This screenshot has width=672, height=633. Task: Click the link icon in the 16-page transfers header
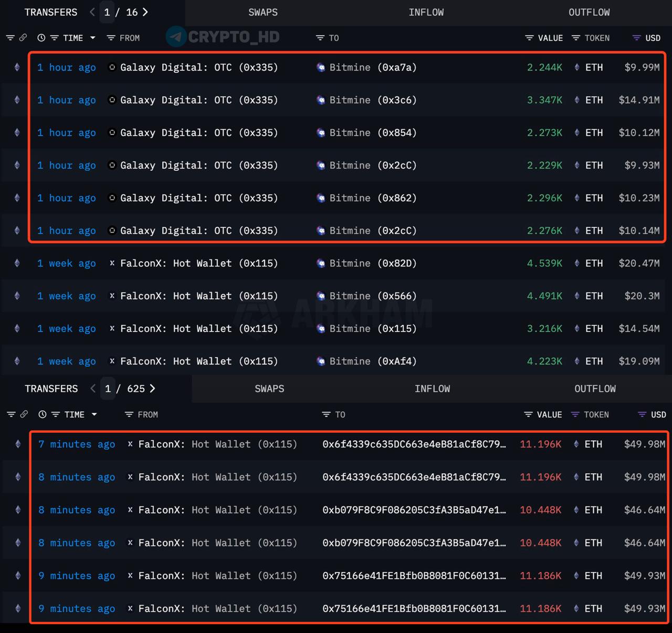click(23, 38)
